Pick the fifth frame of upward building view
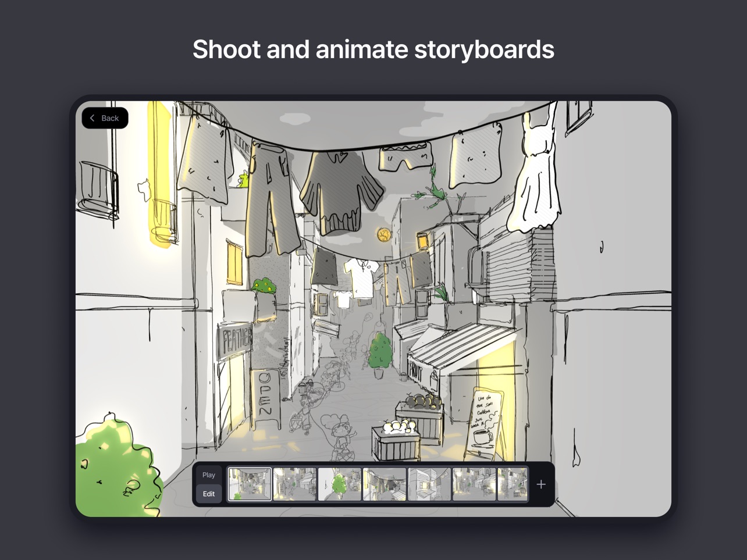Viewport: 747px width, 560px height. coord(429,484)
